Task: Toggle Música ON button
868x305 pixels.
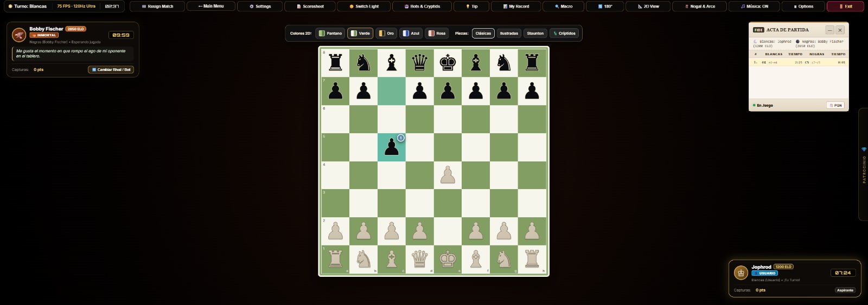Action: click(754, 7)
